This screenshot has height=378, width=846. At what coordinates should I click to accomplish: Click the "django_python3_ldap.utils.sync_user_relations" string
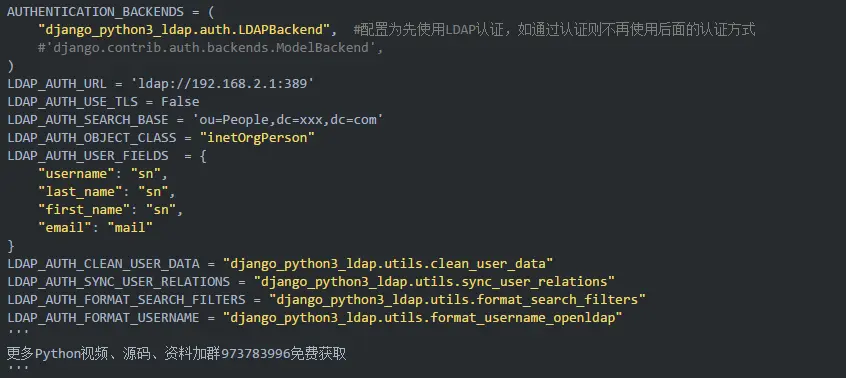pyautogui.click(x=434, y=281)
